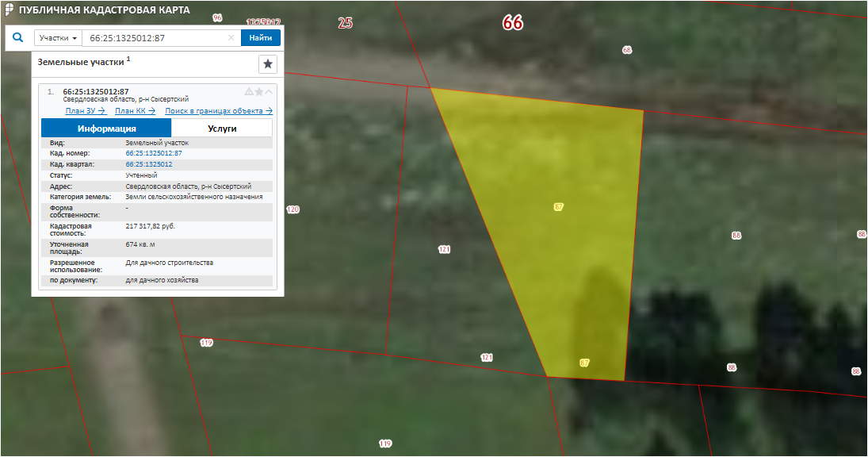Select parcel labeled 120 on the map

pyautogui.click(x=293, y=209)
